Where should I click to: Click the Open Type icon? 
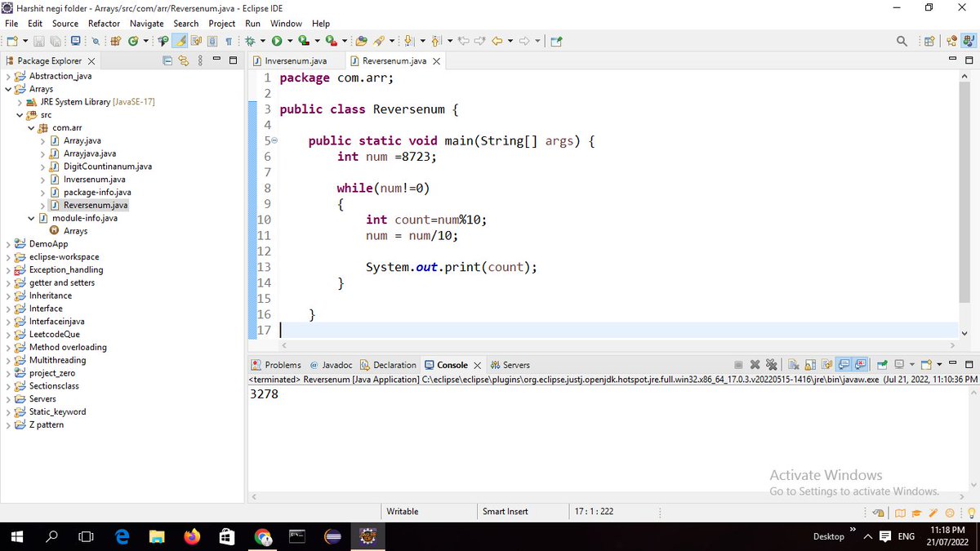click(162, 41)
